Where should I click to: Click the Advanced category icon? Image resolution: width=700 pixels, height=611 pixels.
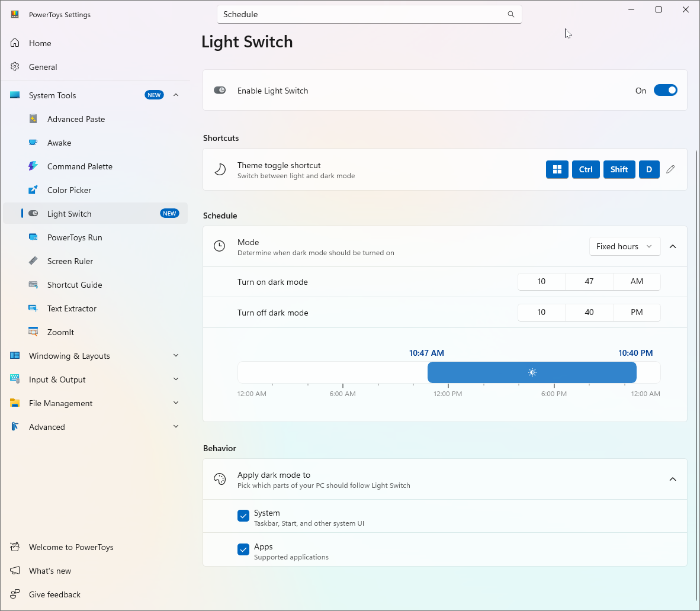click(x=15, y=427)
